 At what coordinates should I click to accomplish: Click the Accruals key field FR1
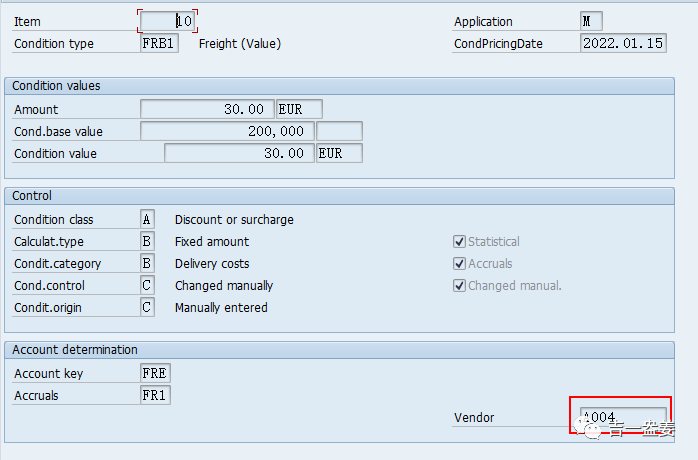(155, 395)
